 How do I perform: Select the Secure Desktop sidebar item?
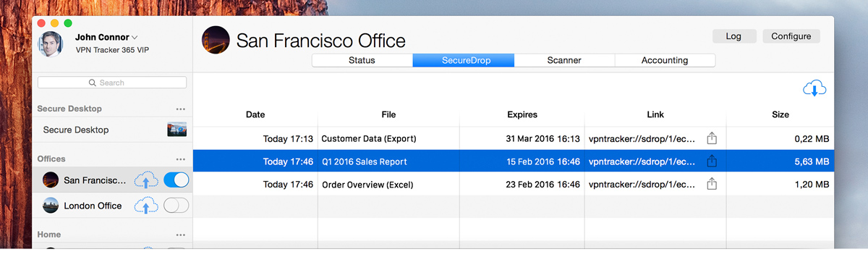coord(112,130)
